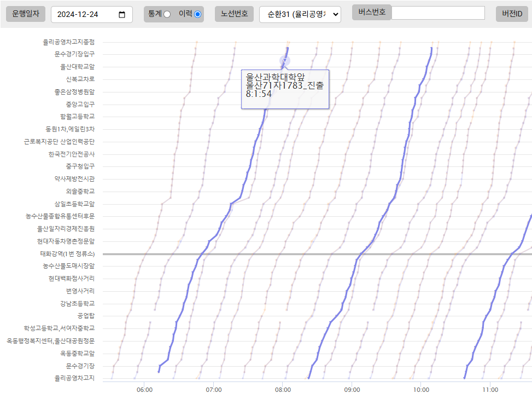
Task: Click the 08:00 time axis label
Action: [x=283, y=390]
